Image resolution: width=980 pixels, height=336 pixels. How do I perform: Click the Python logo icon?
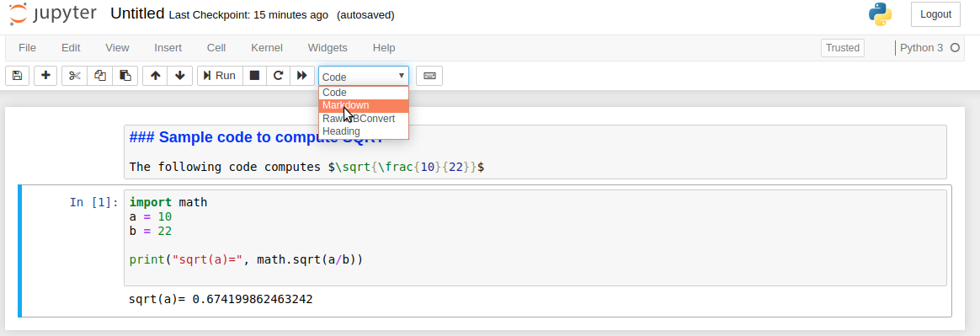880,14
